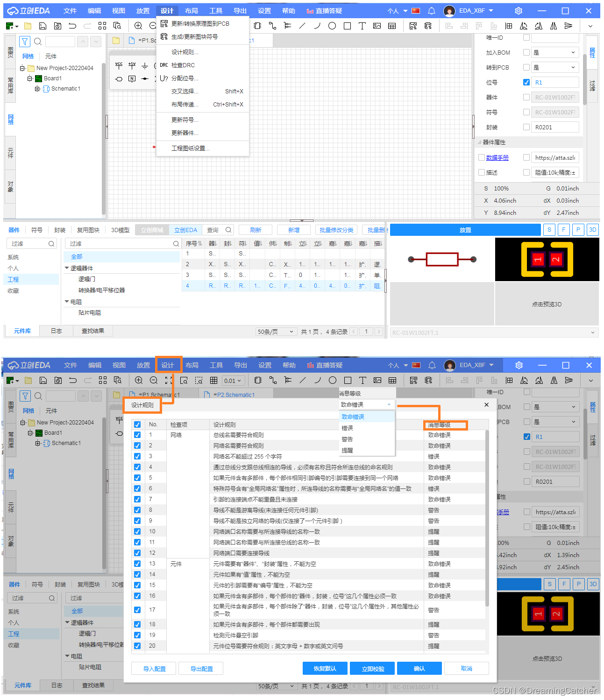
Task: Place ground symbol from floating palette
Action: coord(145,66)
